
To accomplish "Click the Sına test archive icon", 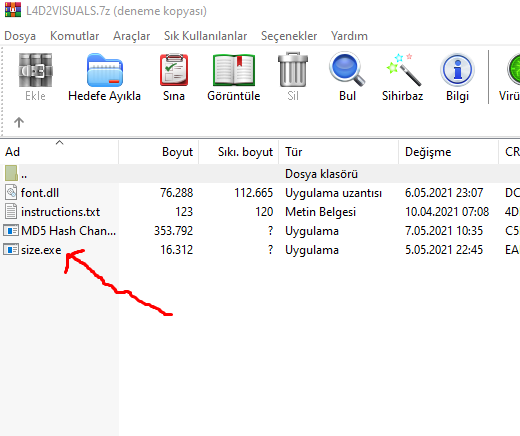I will click(174, 70).
